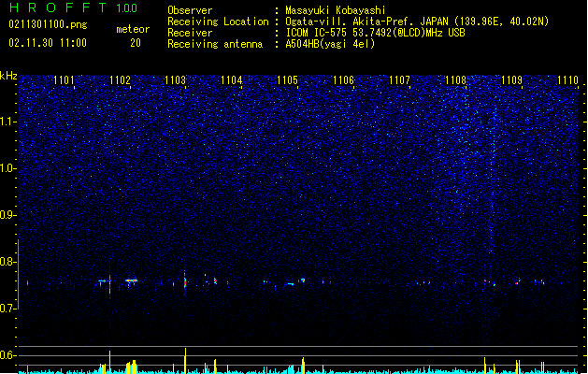
Task: Click the 1106 time axis marker
Action: [343, 79]
